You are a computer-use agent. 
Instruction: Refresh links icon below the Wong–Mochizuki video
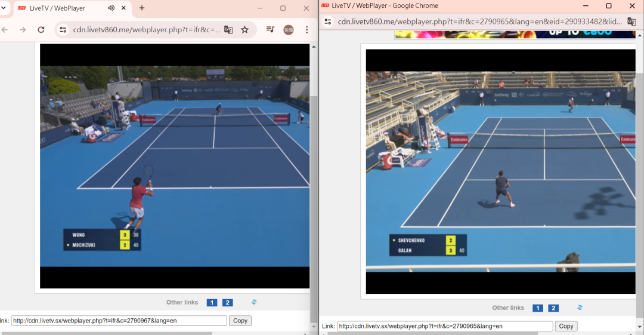[x=254, y=302]
